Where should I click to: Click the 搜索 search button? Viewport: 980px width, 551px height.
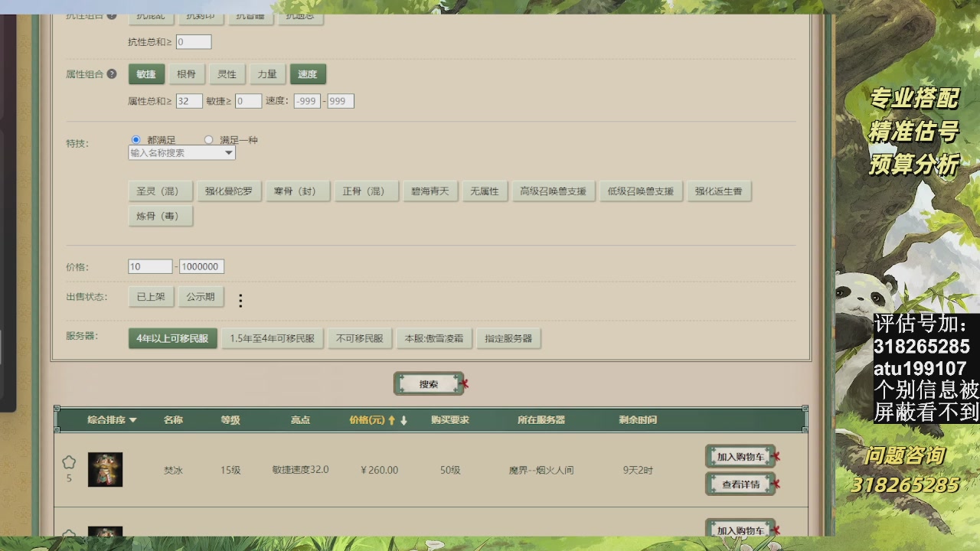pos(429,384)
